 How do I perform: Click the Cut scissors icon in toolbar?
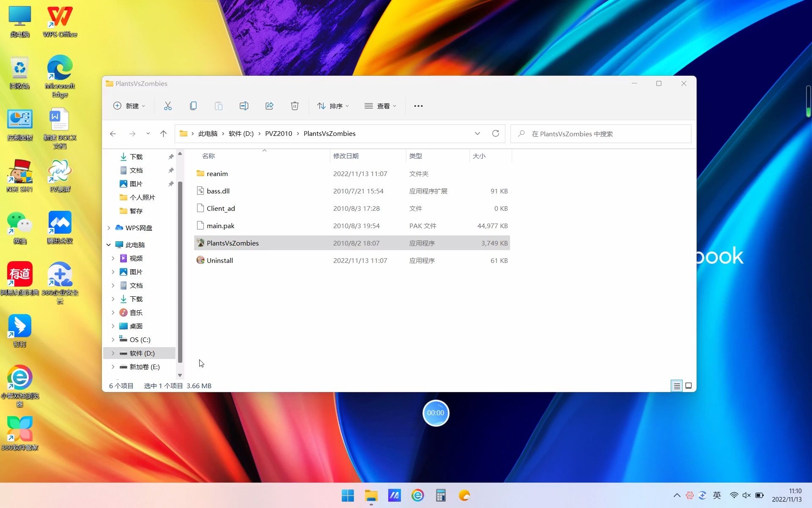[168, 106]
